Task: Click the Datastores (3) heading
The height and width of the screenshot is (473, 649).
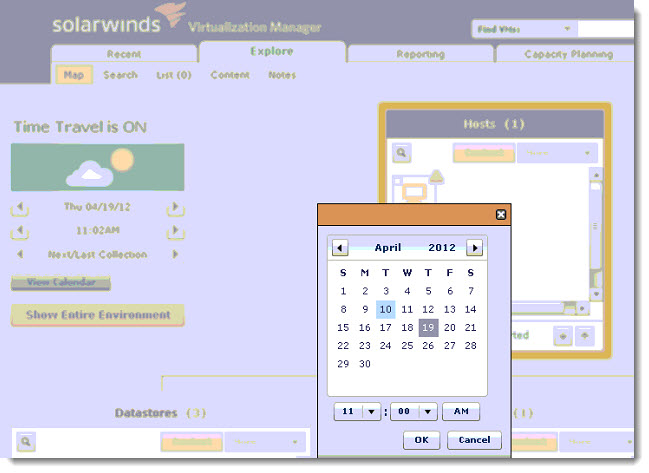Action: [x=161, y=413]
